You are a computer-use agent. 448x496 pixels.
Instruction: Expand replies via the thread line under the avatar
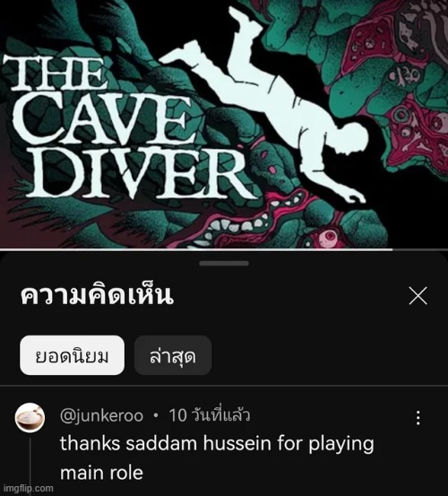pos(30,464)
